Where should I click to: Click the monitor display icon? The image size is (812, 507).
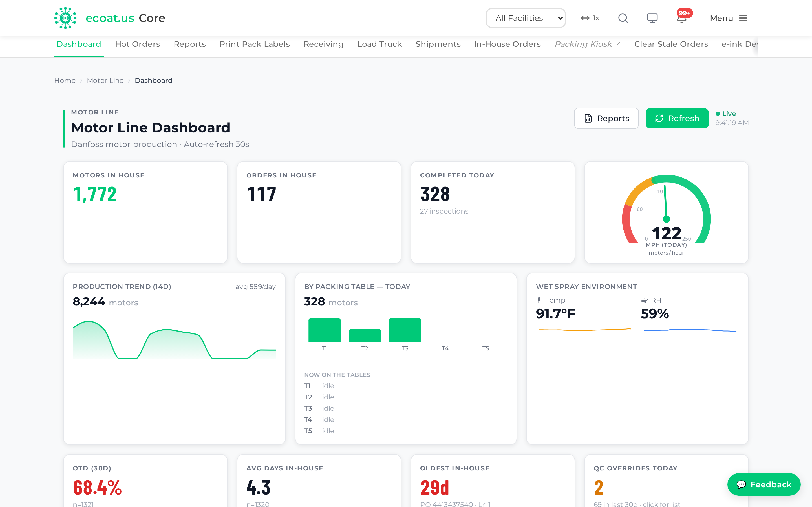[652, 18]
